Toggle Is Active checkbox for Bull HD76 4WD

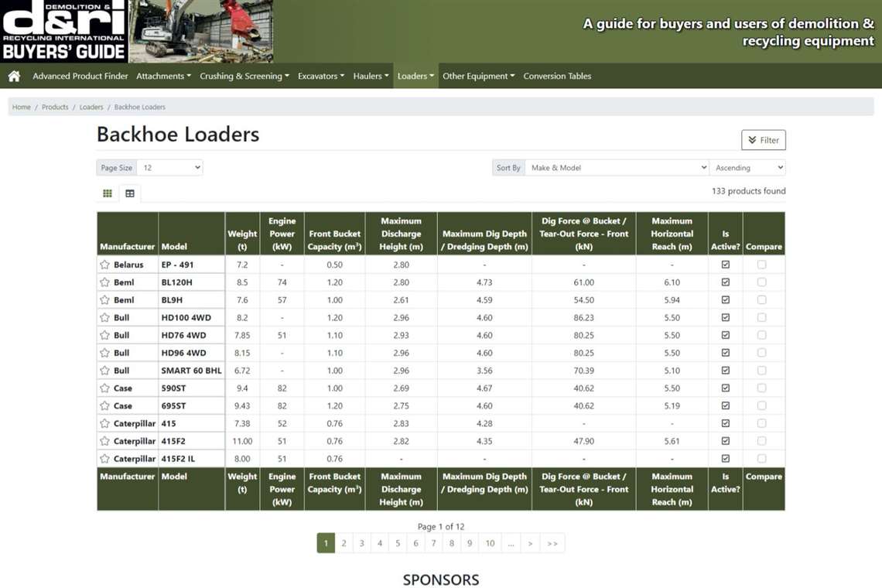[726, 335]
